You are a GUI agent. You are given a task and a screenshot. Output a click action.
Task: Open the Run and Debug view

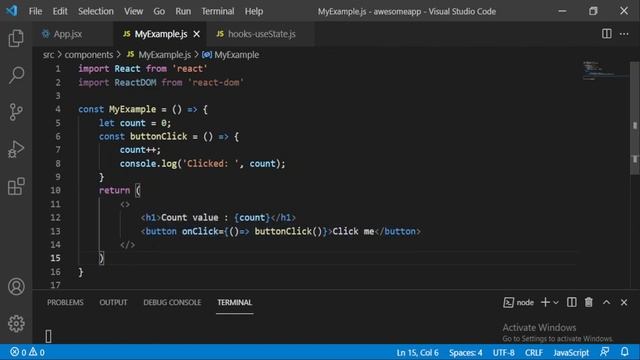[x=16, y=149]
